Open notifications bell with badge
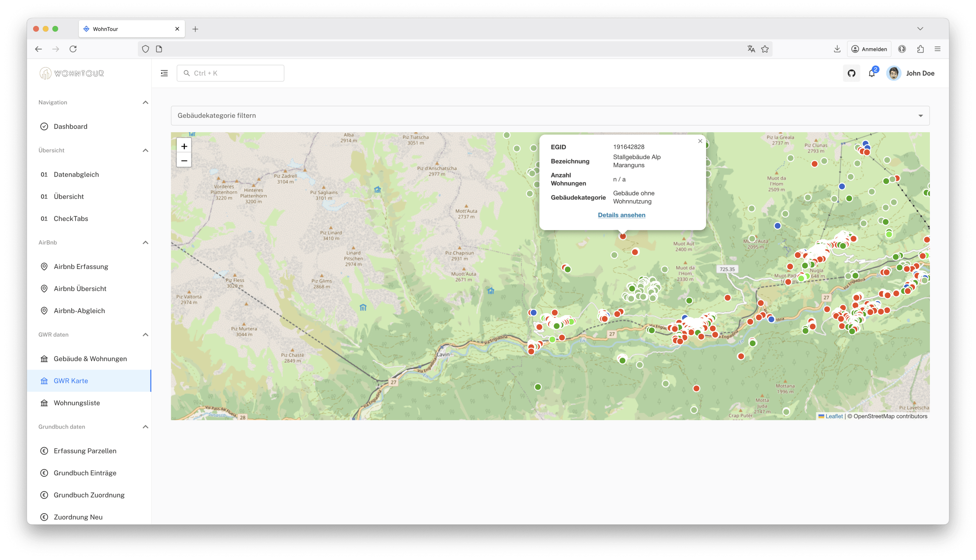Viewport: 976px width, 560px height. click(872, 73)
